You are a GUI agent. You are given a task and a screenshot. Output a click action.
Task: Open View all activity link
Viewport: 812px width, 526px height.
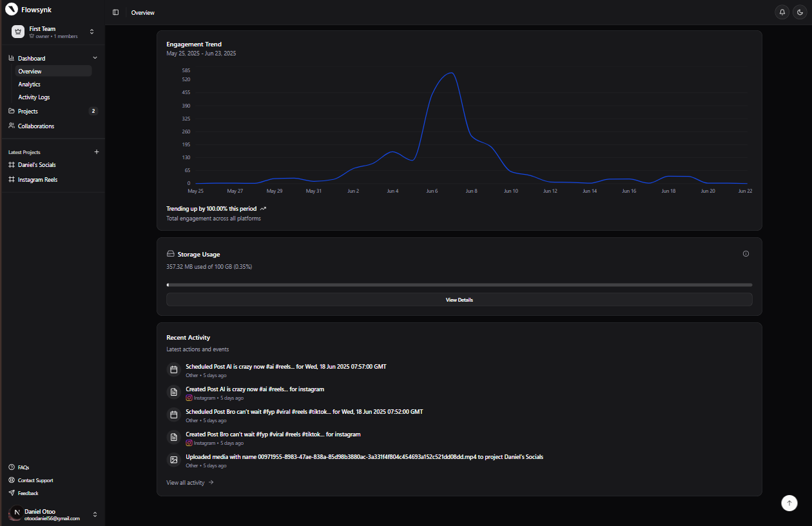[189, 482]
